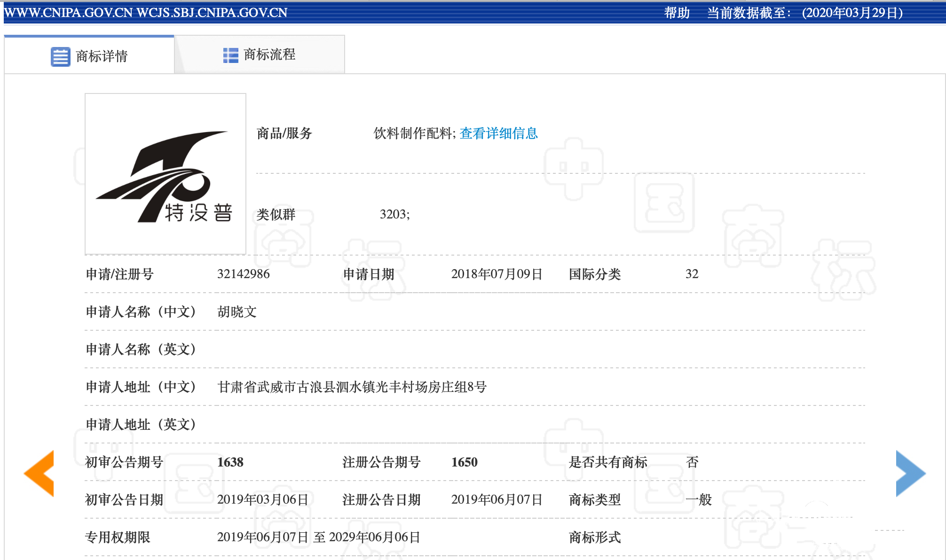Click the data cutoff date 2020年03月29日
This screenshot has height=560, width=946.
coord(852,13)
